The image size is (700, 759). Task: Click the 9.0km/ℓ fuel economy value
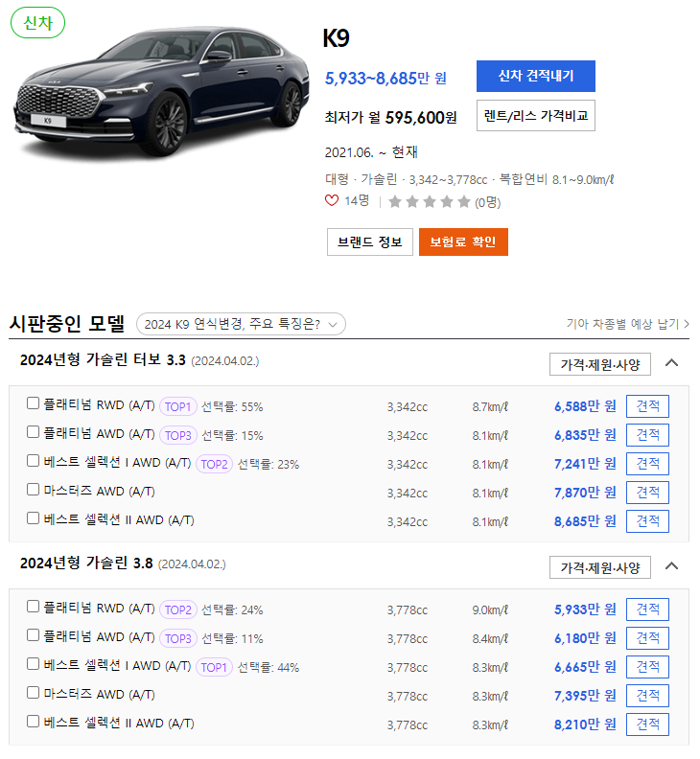tap(490, 609)
